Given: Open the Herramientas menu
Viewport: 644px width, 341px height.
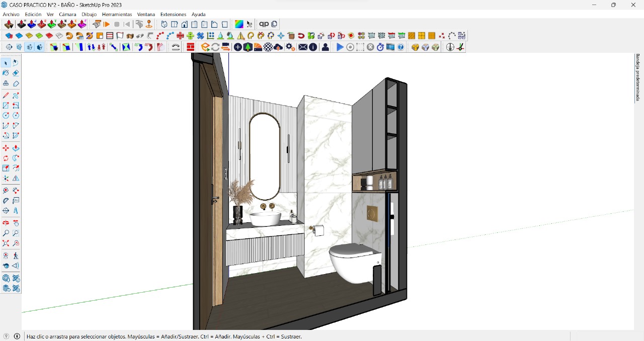Looking at the screenshot, I should [117, 15].
